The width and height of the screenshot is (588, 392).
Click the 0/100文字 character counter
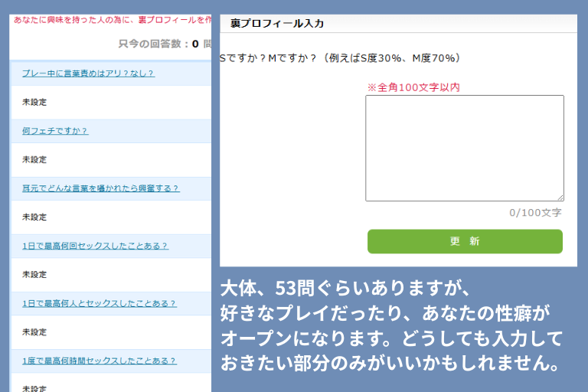pyautogui.click(x=535, y=213)
